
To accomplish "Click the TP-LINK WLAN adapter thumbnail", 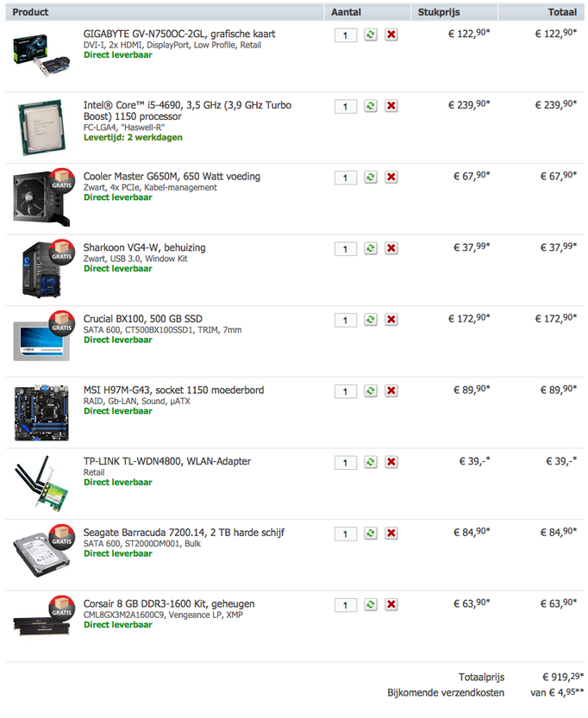I will pyautogui.click(x=41, y=484).
